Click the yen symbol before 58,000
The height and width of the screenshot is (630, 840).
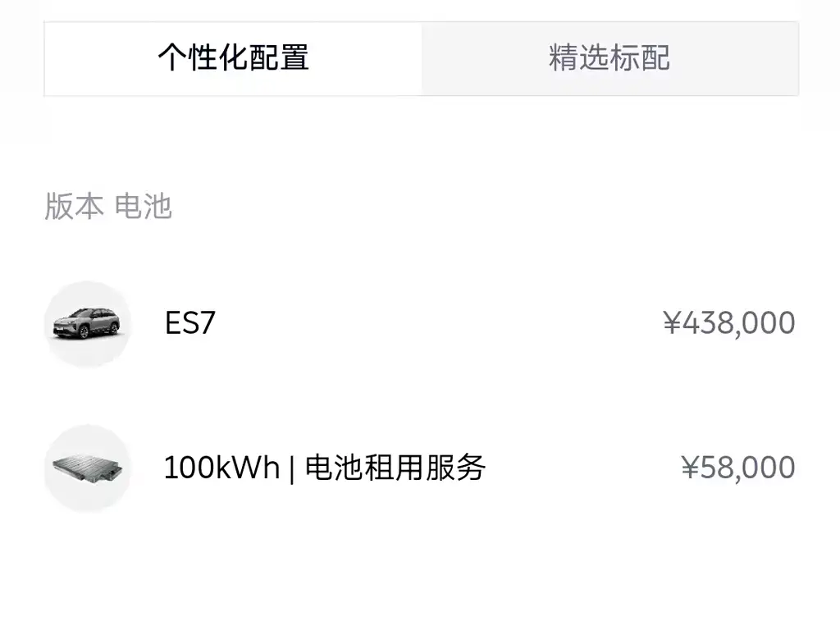click(690, 468)
